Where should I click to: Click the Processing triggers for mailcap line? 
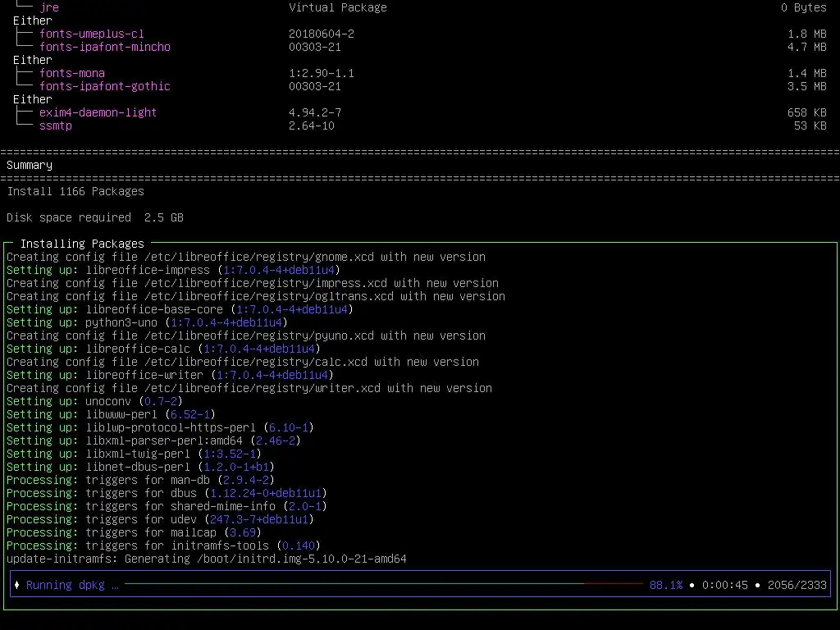134,532
